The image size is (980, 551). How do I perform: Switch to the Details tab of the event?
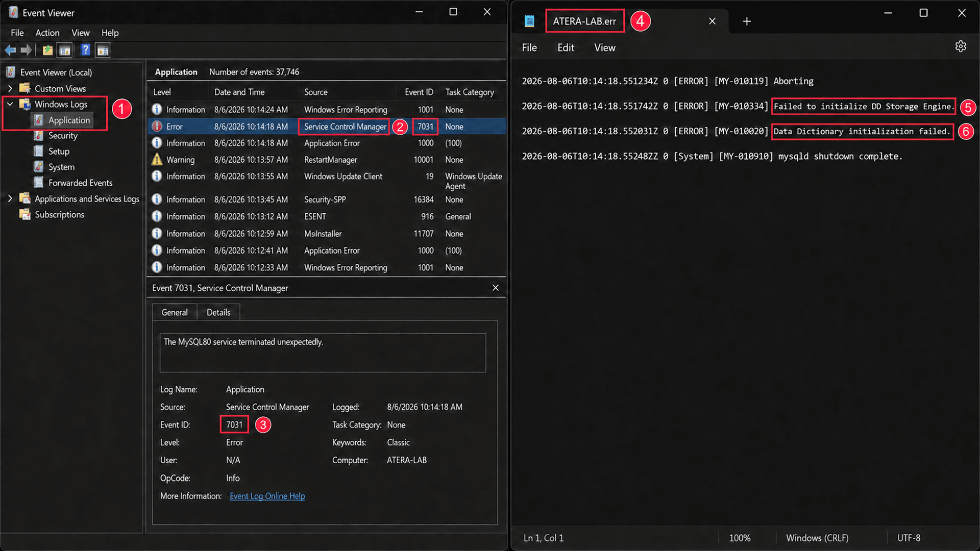218,312
